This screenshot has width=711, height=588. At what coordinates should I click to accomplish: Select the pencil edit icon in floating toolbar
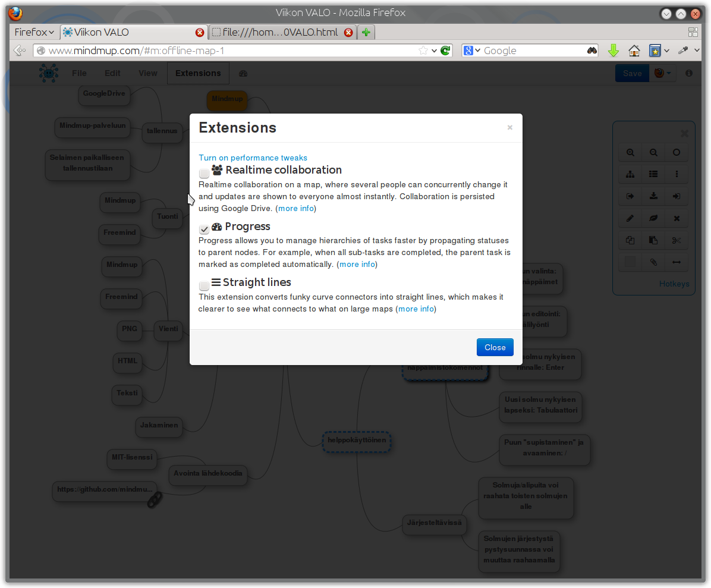[x=630, y=218]
